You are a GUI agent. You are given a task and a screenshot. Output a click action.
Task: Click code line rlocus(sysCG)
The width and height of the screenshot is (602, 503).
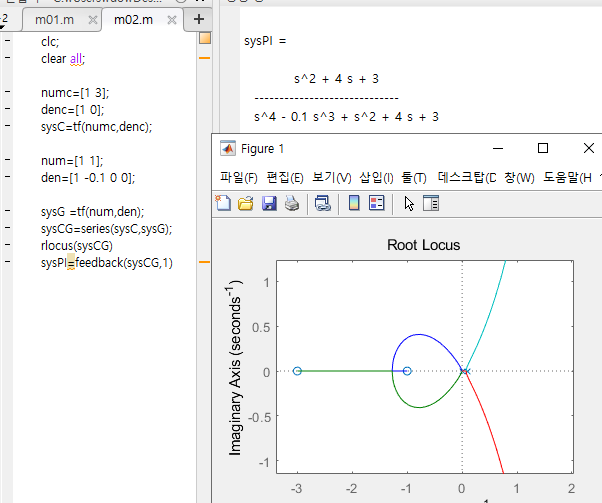(x=77, y=246)
